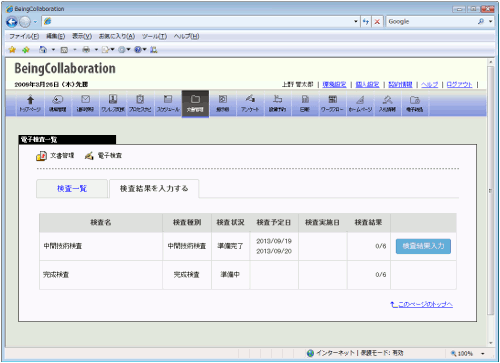Click the search magnifier icon
The height and width of the screenshot is (363, 500).
[481, 22]
